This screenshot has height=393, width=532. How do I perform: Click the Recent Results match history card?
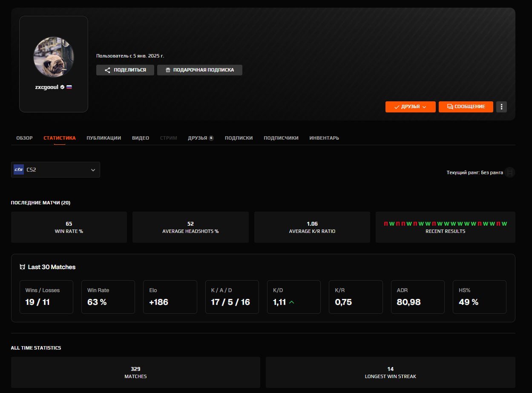[445, 227]
